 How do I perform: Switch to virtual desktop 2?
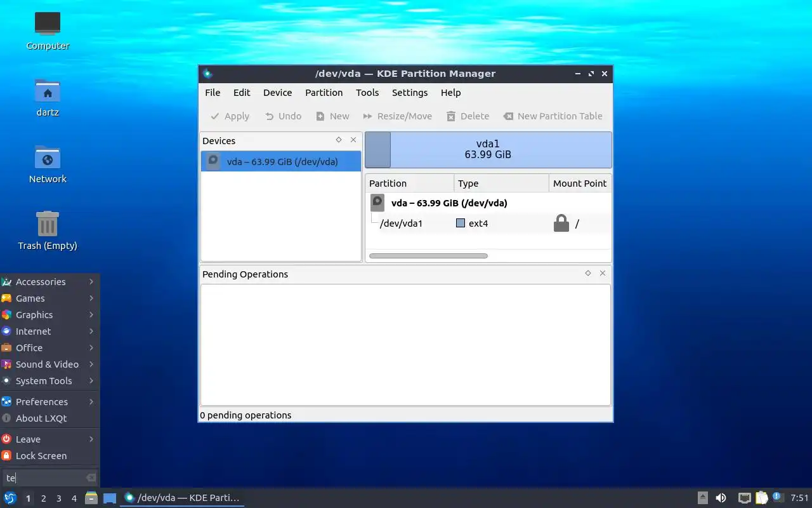[43, 498]
